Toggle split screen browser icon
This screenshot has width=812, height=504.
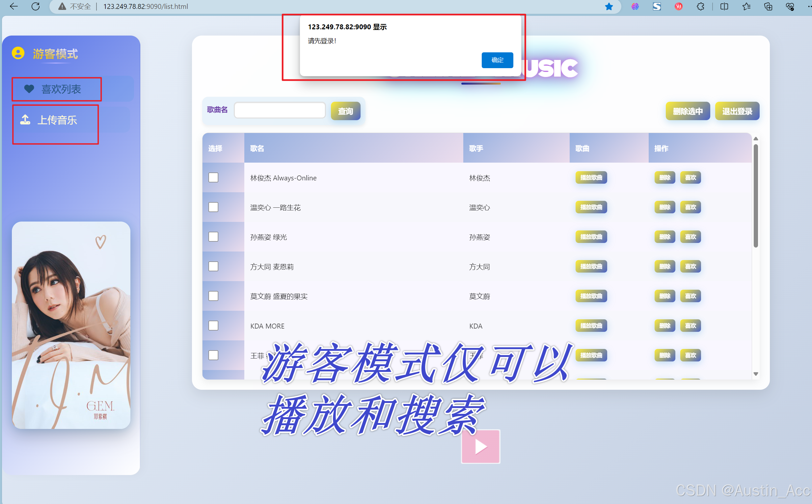[x=724, y=6]
